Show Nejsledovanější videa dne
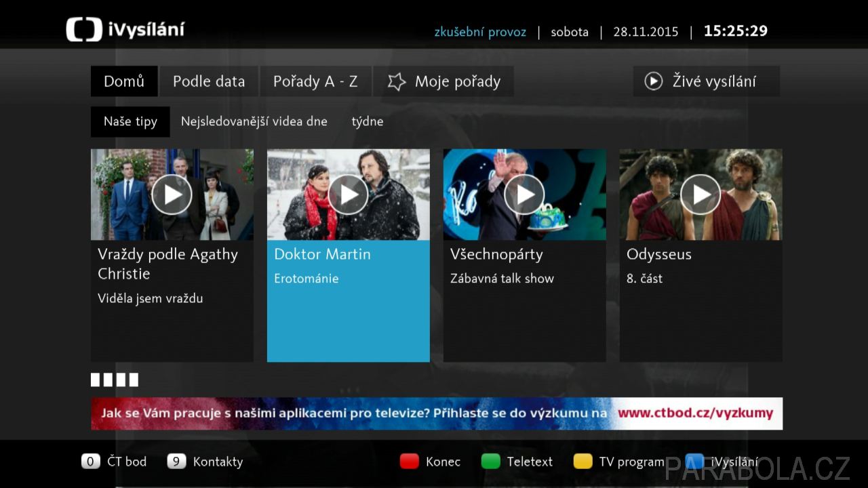Image resolution: width=868 pixels, height=488 pixels. click(x=254, y=121)
